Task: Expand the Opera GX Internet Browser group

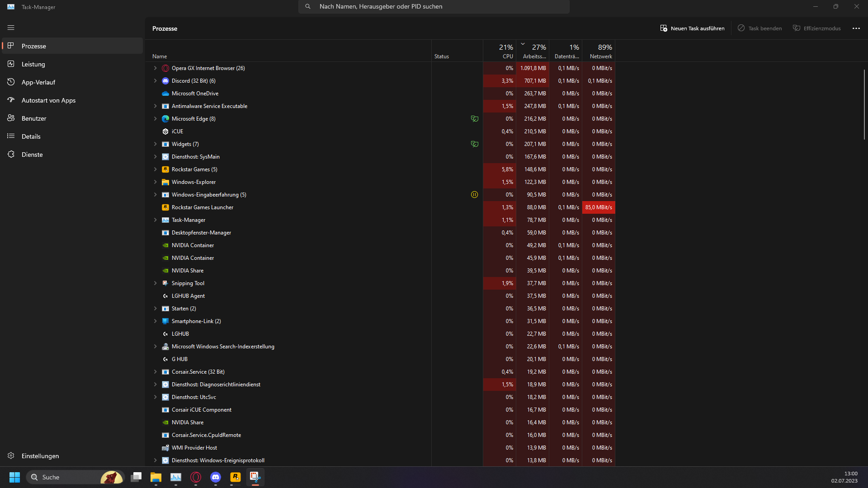Action: click(x=155, y=68)
